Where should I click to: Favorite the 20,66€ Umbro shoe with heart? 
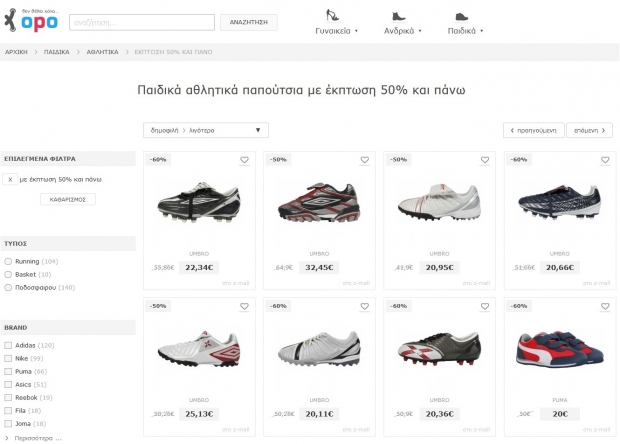pyautogui.click(x=605, y=160)
